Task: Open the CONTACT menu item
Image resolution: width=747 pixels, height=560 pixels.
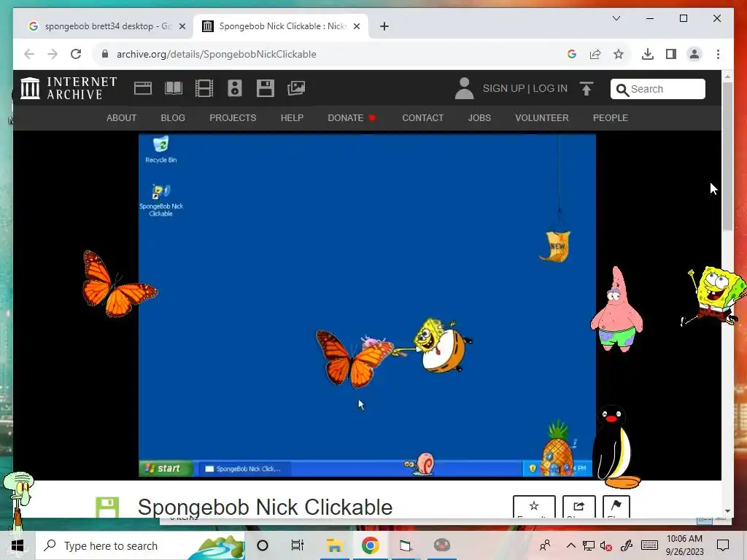Action: 423,117
